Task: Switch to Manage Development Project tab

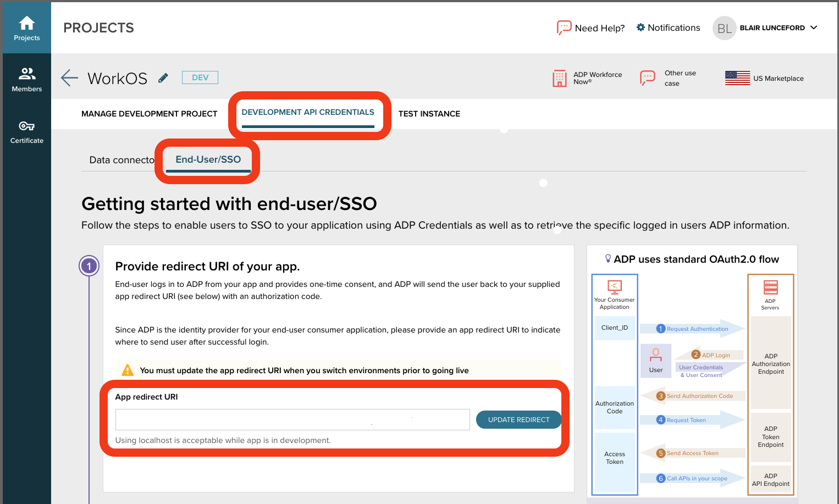Action: 149,114
